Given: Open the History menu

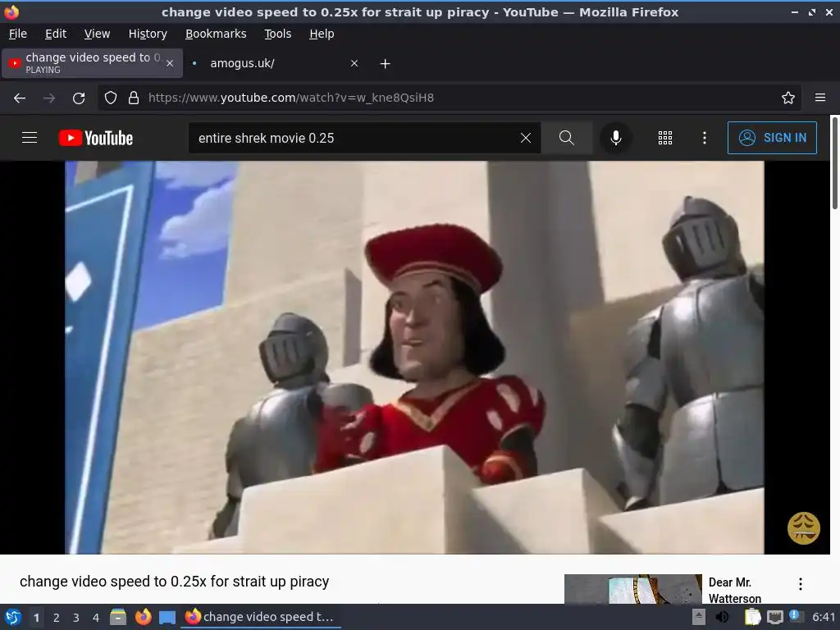Looking at the screenshot, I should click(148, 34).
